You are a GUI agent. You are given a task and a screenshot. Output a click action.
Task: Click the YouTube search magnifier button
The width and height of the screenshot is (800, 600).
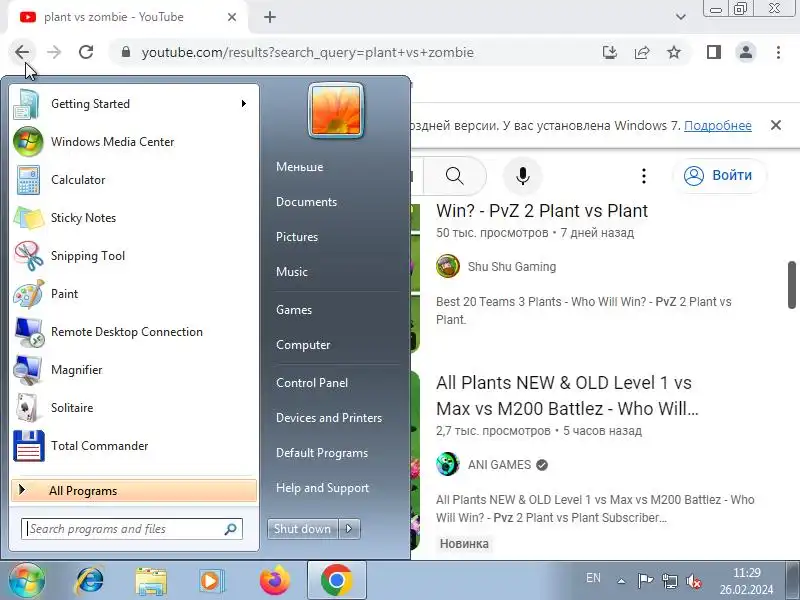click(x=454, y=176)
